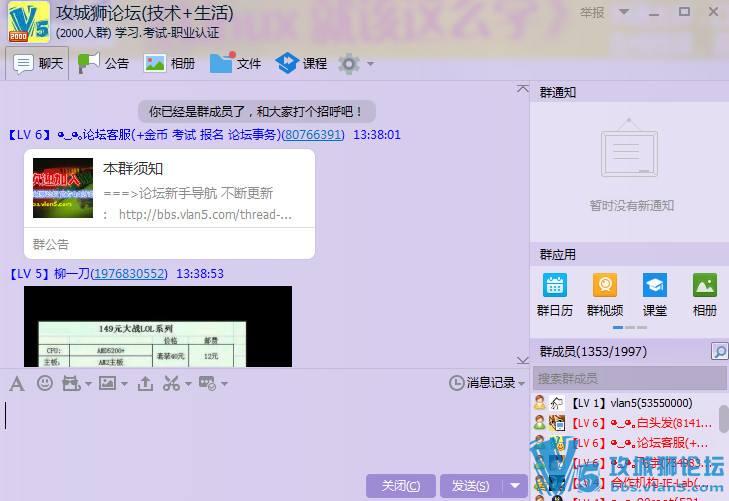Click the group avatar logo
This screenshot has height=501, width=729.
(x=28, y=24)
